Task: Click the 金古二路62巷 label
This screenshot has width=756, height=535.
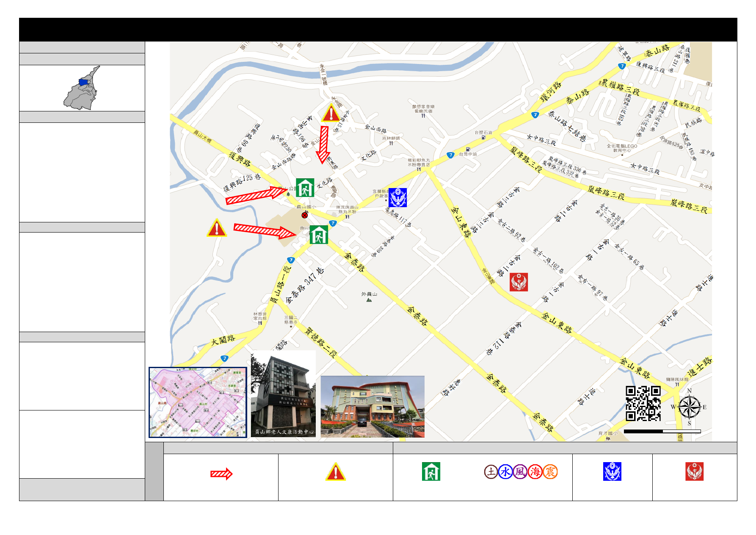Action: pos(511,230)
